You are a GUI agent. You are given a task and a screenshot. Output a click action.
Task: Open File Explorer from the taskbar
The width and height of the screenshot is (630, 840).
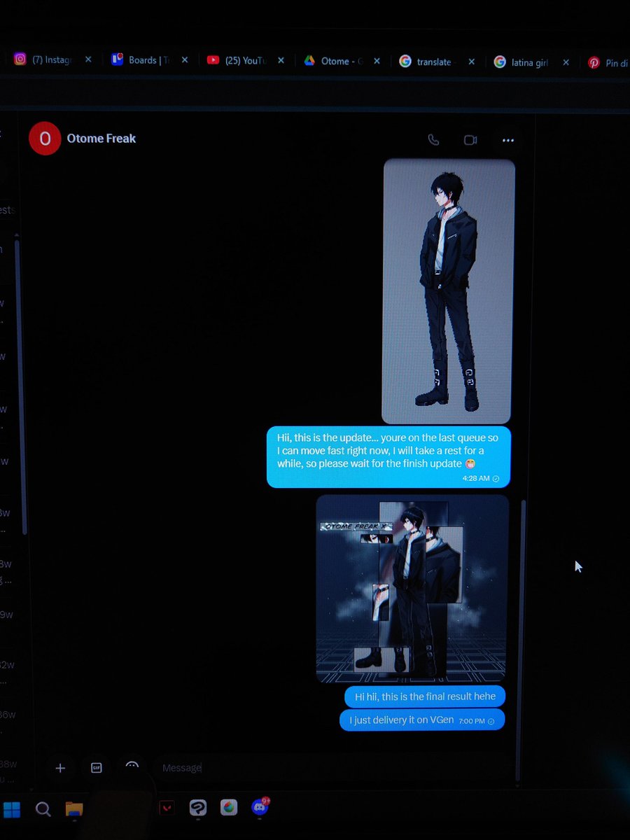click(74, 809)
